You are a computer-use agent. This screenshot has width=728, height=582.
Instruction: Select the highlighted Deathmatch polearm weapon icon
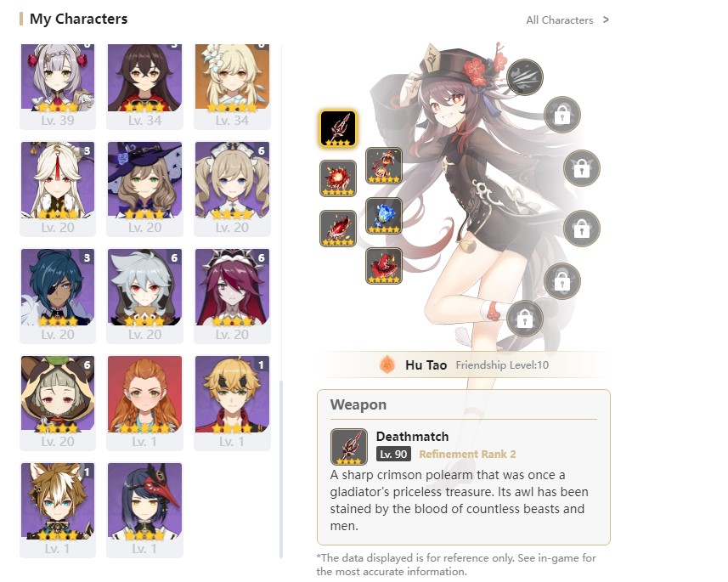coord(337,128)
